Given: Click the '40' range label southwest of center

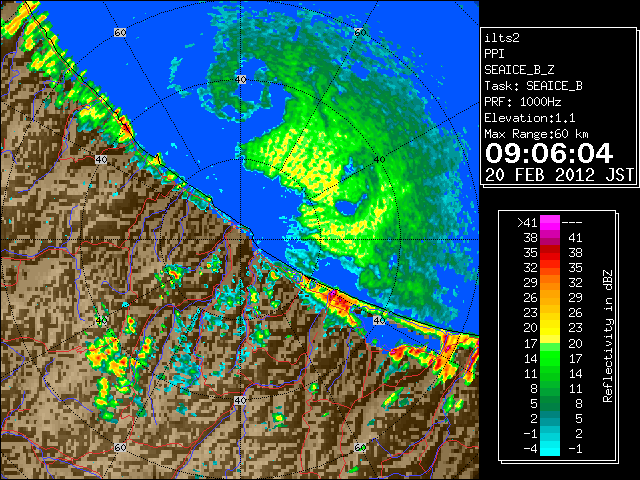Looking at the screenshot, I should 101,320.
